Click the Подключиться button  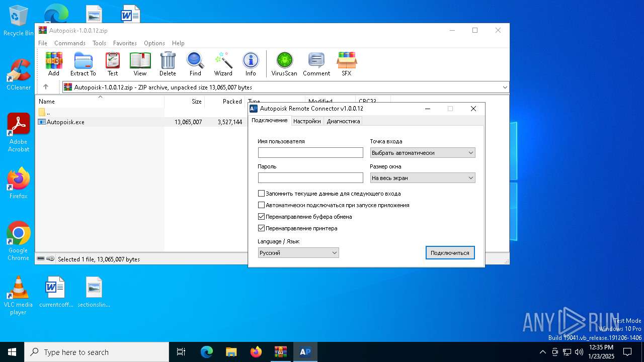(x=450, y=253)
